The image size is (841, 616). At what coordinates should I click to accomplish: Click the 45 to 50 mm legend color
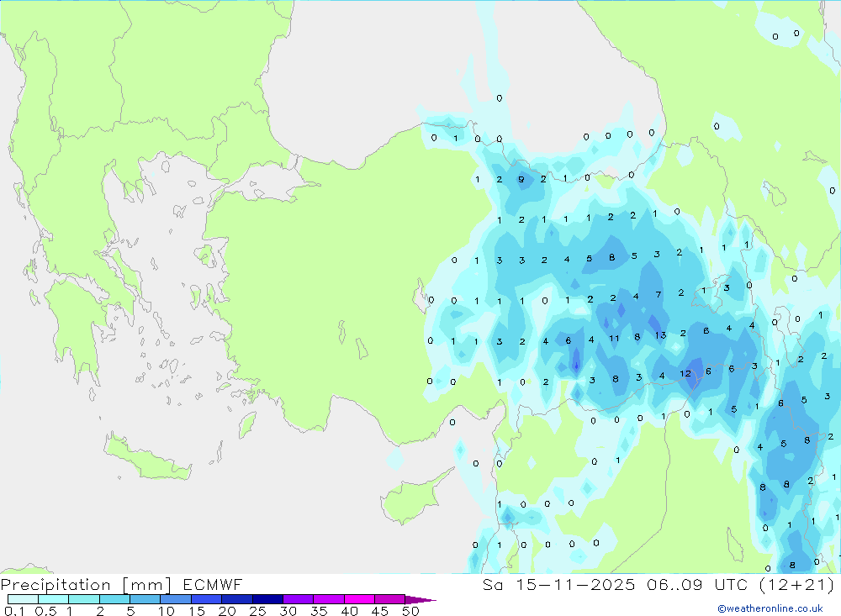click(389, 599)
